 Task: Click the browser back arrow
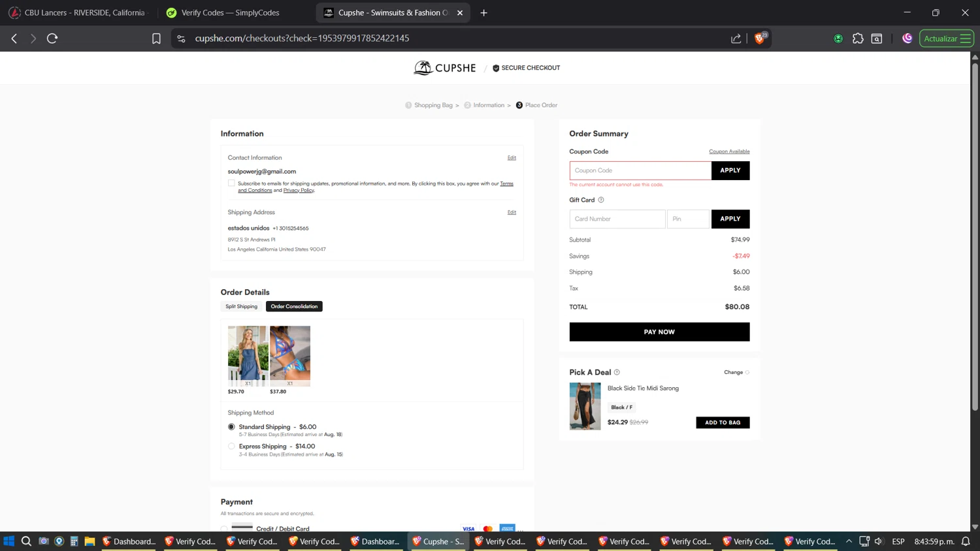click(14, 39)
